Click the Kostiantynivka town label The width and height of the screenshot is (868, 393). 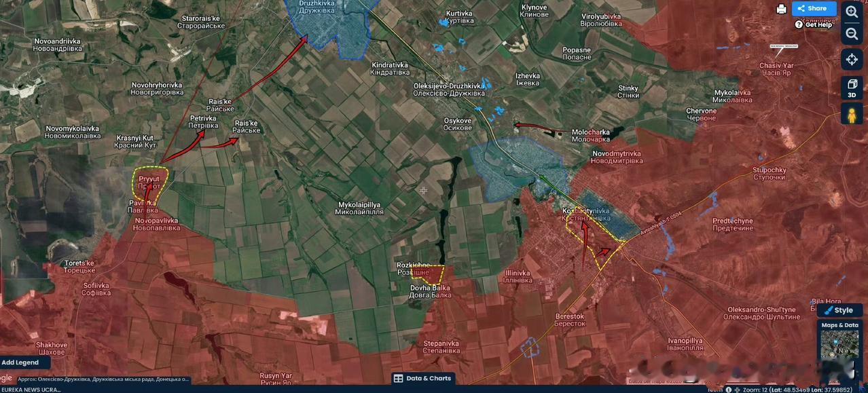(x=585, y=211)
